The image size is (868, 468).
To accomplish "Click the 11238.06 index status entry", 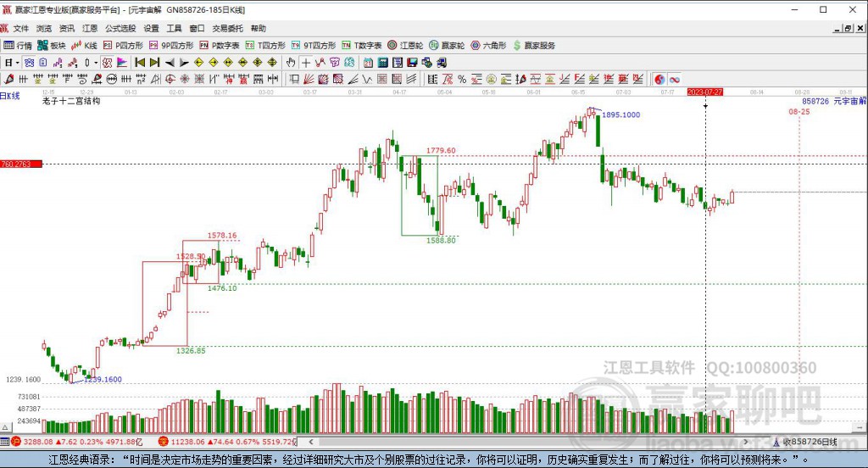I will click(227, 442).
